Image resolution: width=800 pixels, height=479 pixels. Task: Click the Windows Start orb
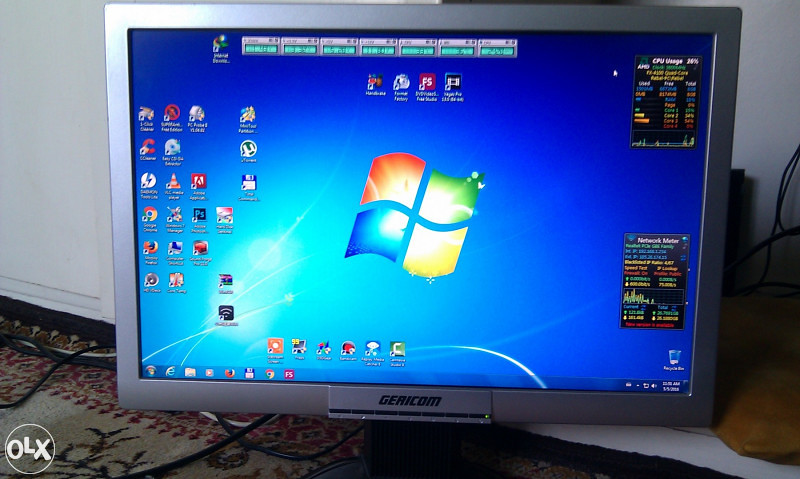tap(151, 371)
